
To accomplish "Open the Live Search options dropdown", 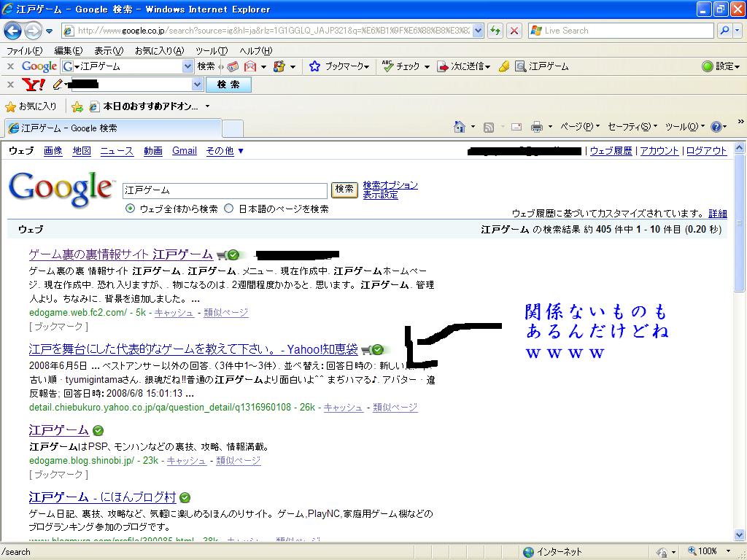I will (738, 31).
